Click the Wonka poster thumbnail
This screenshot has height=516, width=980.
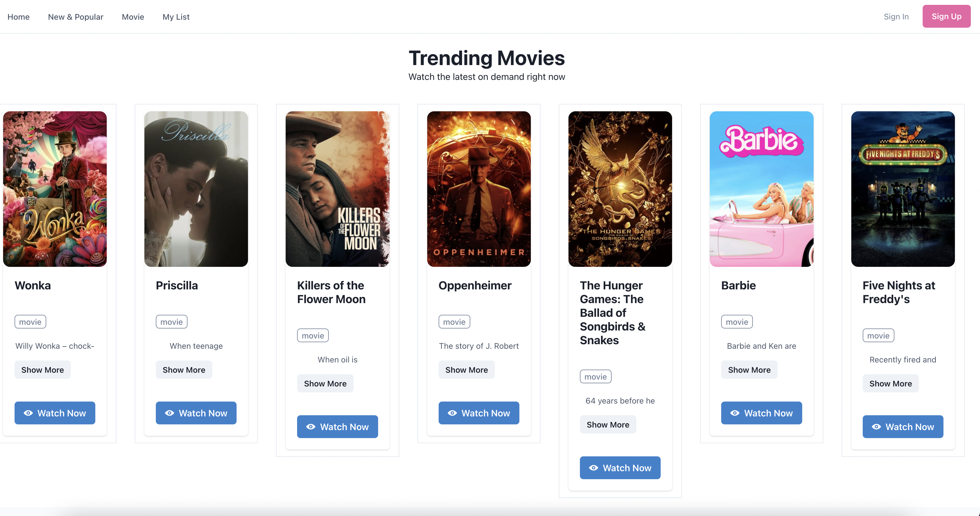[55, 189]
